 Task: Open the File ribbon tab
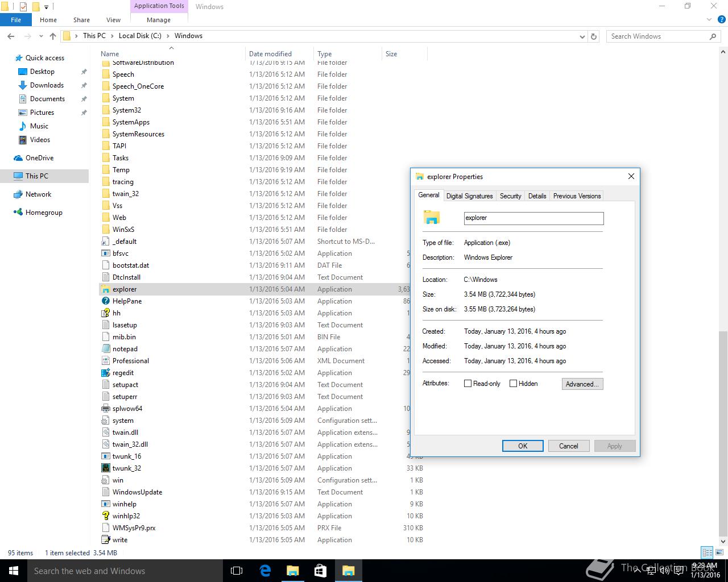click(16, 20)
